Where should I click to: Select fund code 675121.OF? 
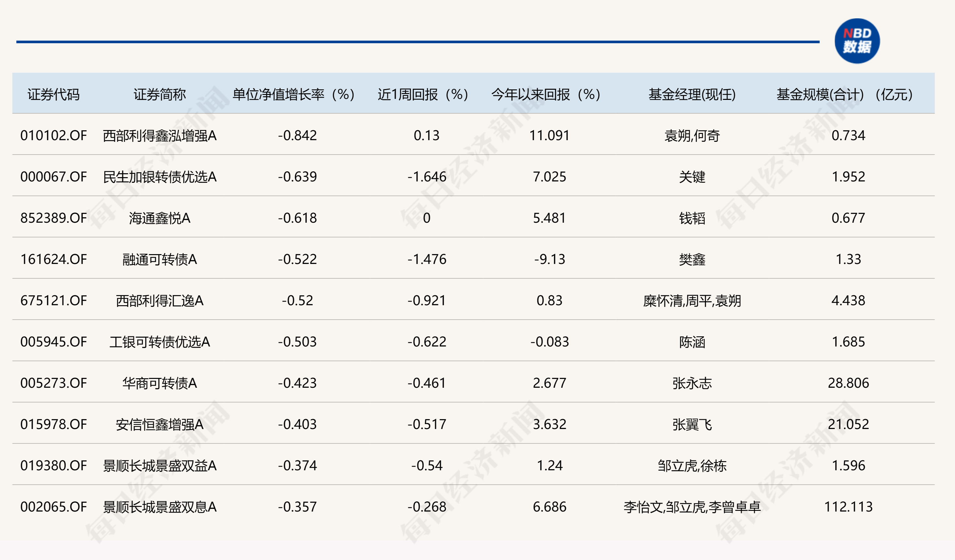(53, 301)
